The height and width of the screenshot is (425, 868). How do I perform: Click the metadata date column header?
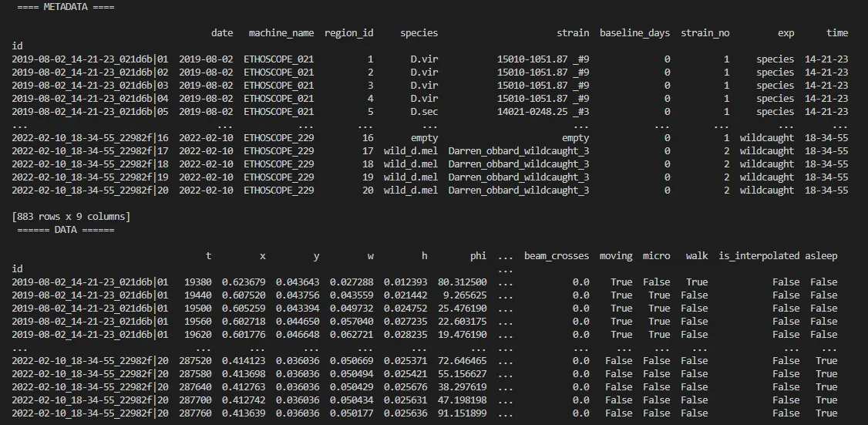click(x=222, y=32)
